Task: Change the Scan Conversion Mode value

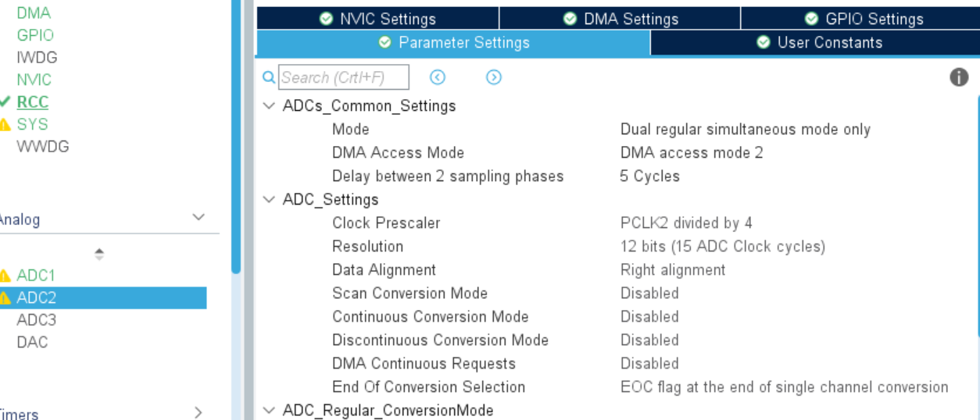Action: (649, 294)
